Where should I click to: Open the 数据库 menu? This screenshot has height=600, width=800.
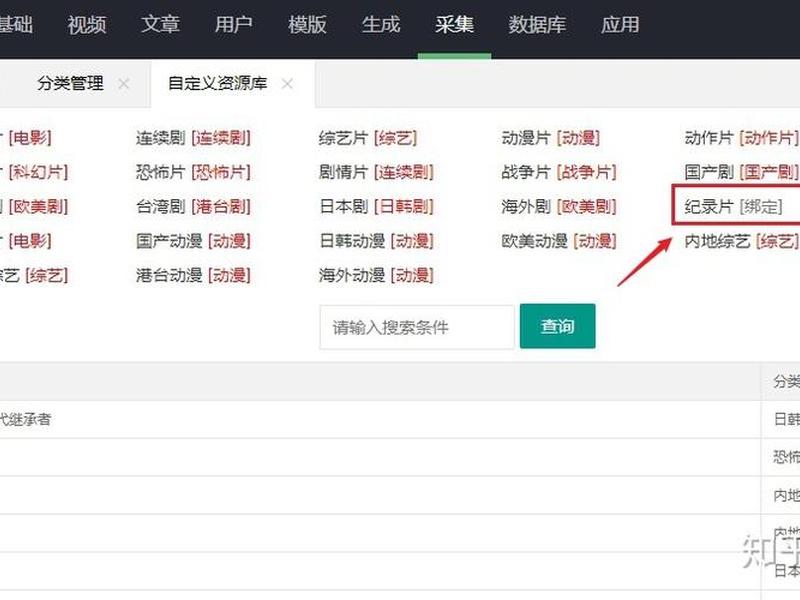[x=537, y=24]
